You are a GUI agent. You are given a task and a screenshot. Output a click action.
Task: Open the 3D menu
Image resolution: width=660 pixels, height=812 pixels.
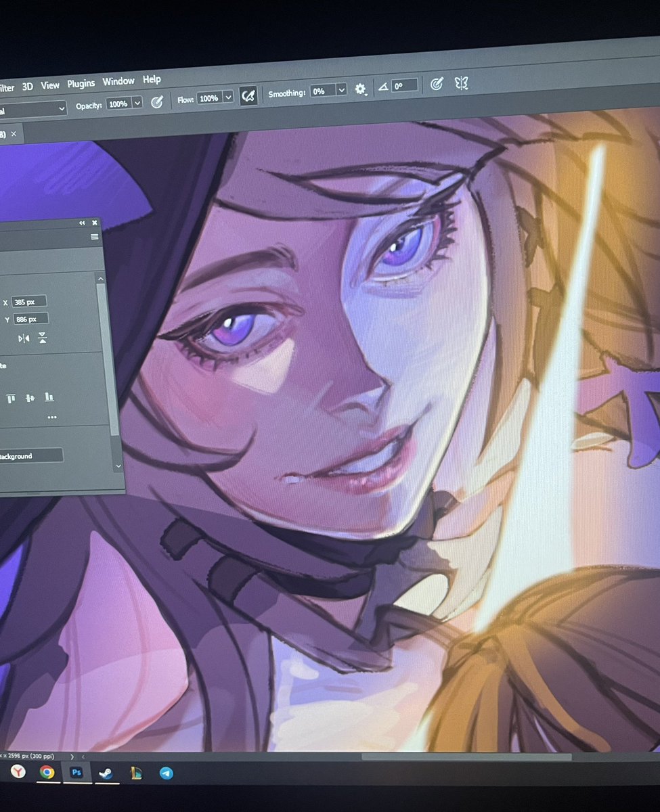(27, 87)
